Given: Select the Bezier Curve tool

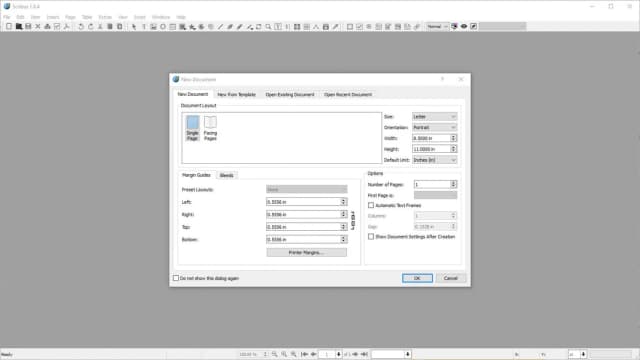Looking at the screenshot, I should click(x=230, y=27).
